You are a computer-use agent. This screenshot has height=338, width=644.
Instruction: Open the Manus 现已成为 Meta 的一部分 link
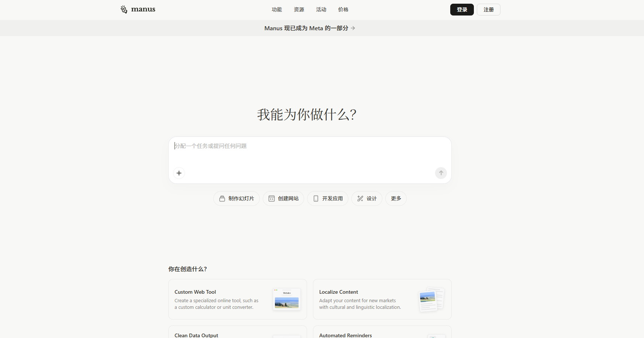pyautogui.click(x=306, y=28)
